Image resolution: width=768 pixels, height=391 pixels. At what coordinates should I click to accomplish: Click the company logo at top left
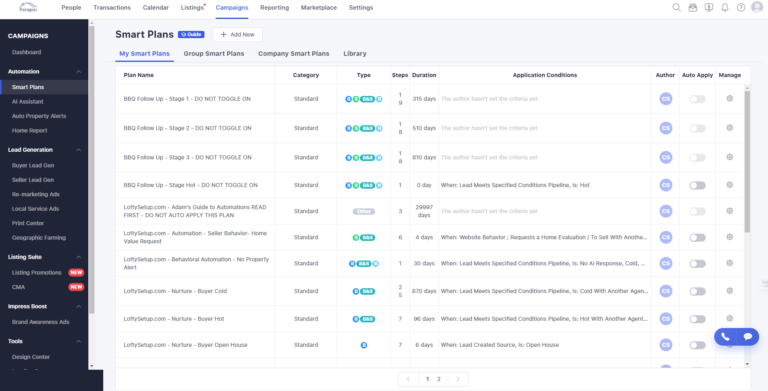click(28, 7)
